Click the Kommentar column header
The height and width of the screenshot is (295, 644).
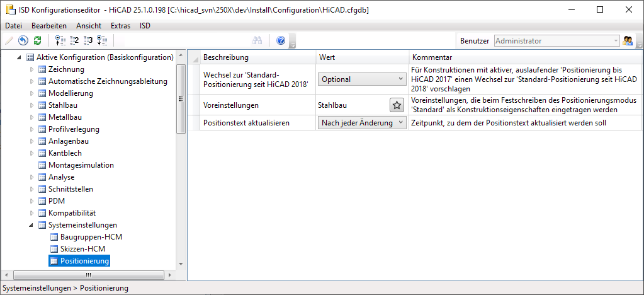pyautogui.click(x=525, y=57)
